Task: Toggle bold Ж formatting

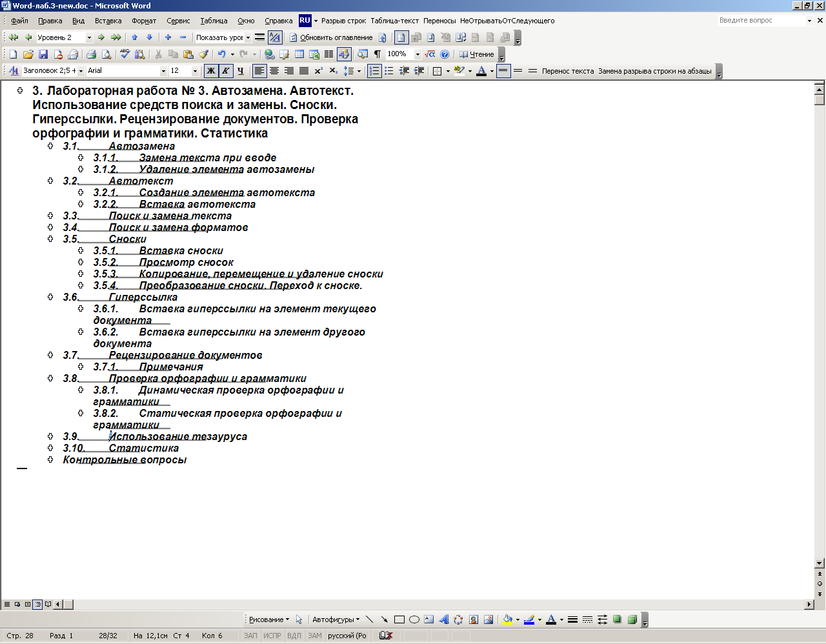Action: (x=210, y=71)
